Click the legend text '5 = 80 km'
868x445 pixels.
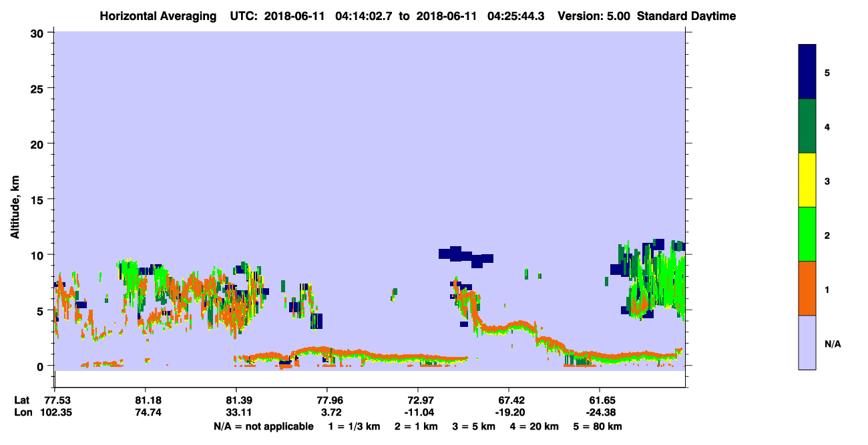coord(596,426)
